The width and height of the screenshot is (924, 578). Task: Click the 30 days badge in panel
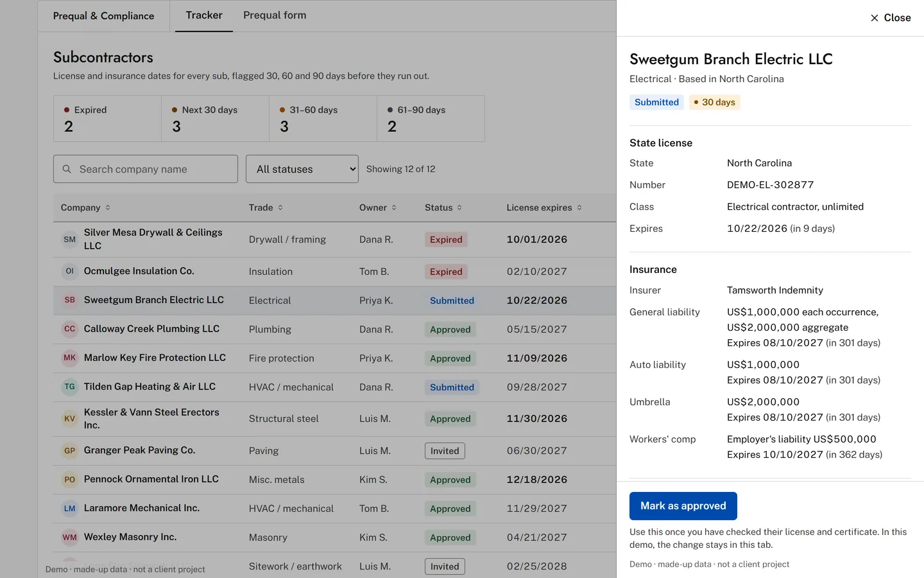(715, 102)
